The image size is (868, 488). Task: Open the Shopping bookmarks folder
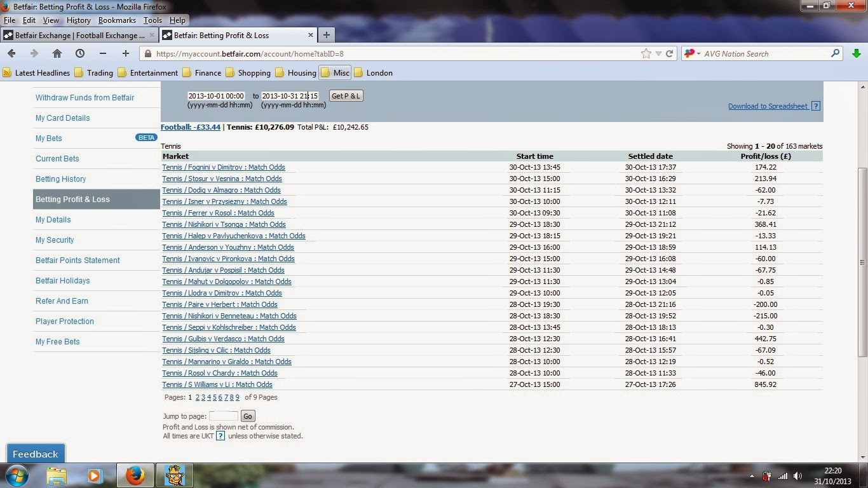(248, 72)
